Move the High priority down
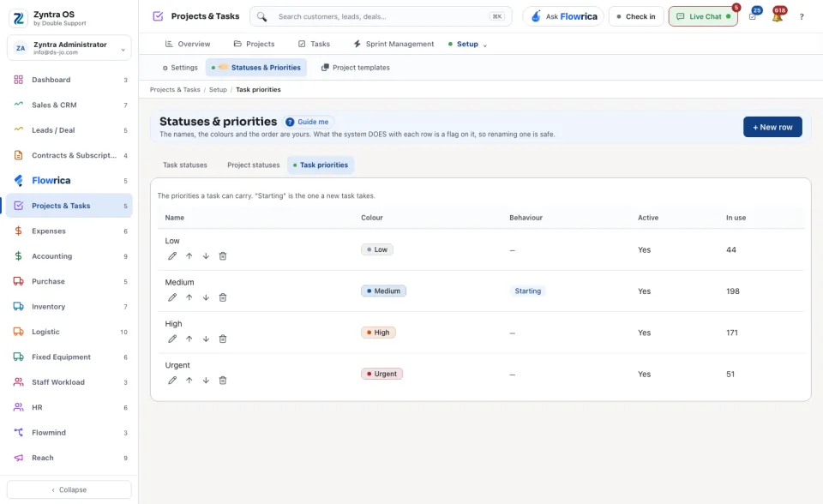Image resolution: width=823 pixels, height=504 pixels. tap(206, 339)
